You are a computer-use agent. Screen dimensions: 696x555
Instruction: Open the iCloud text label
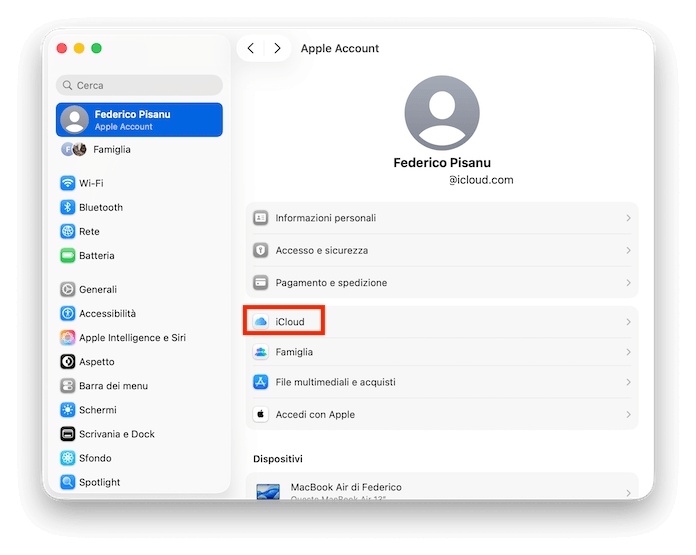pyautogui.click(x=290, y=322)
